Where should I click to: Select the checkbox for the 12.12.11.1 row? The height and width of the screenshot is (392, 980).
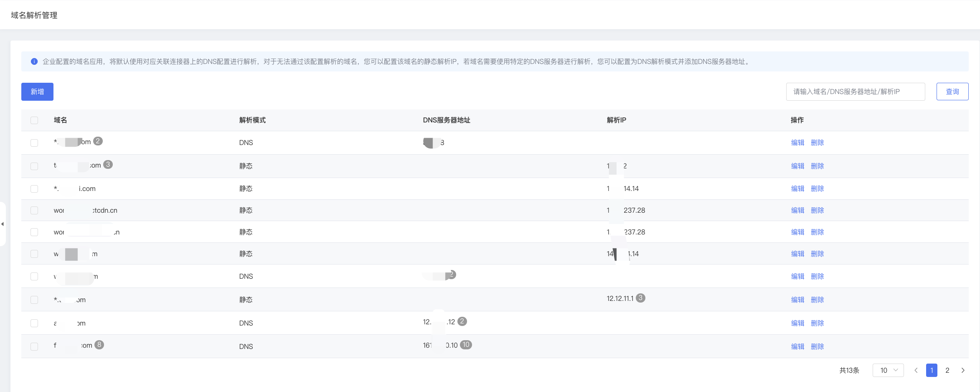(34, 300)
